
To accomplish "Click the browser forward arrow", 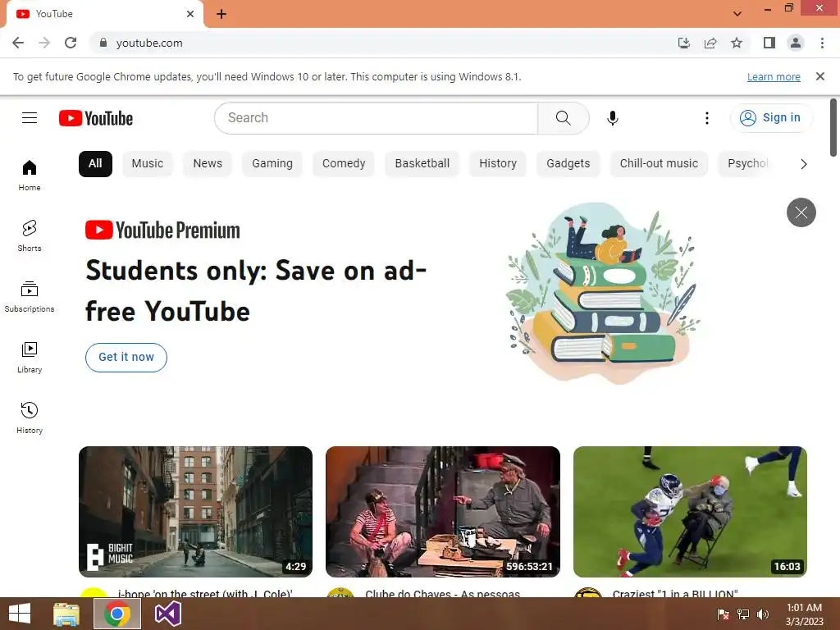I will [44, 43].
